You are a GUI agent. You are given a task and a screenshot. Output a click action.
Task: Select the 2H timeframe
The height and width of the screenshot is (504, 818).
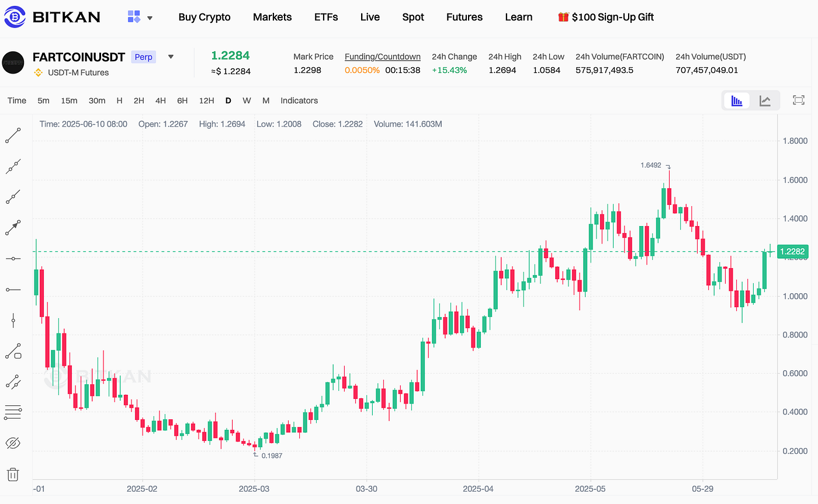(x=138, y=100)
